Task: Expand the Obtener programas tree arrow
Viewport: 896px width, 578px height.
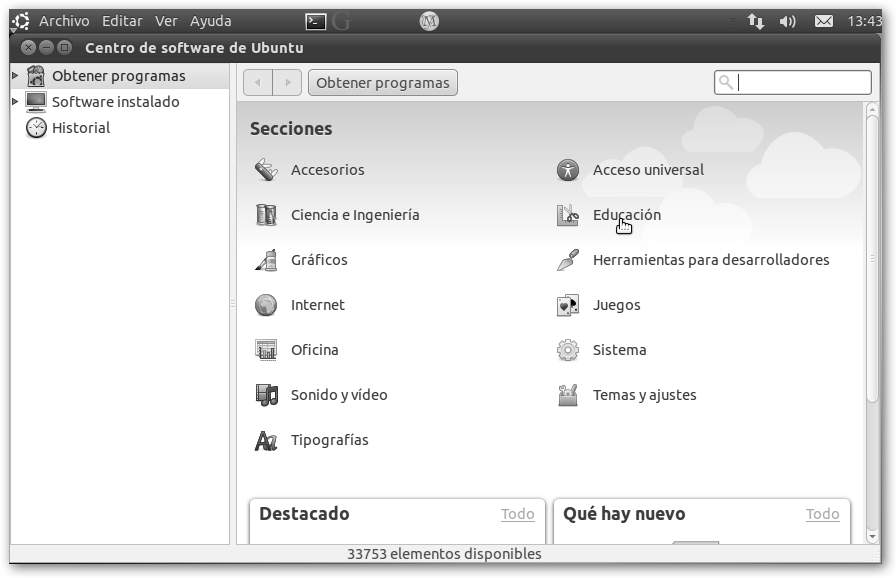Action: click(x=15, y=76)
